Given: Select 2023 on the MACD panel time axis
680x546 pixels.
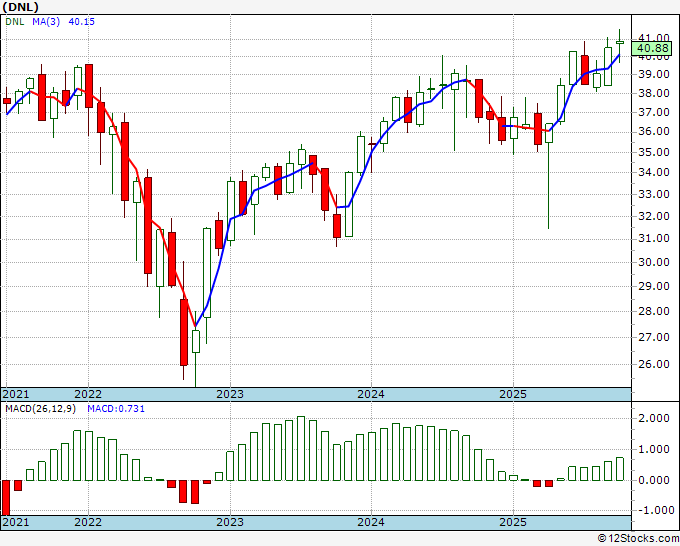Looking at the screenshot, I should click(230, 522).
